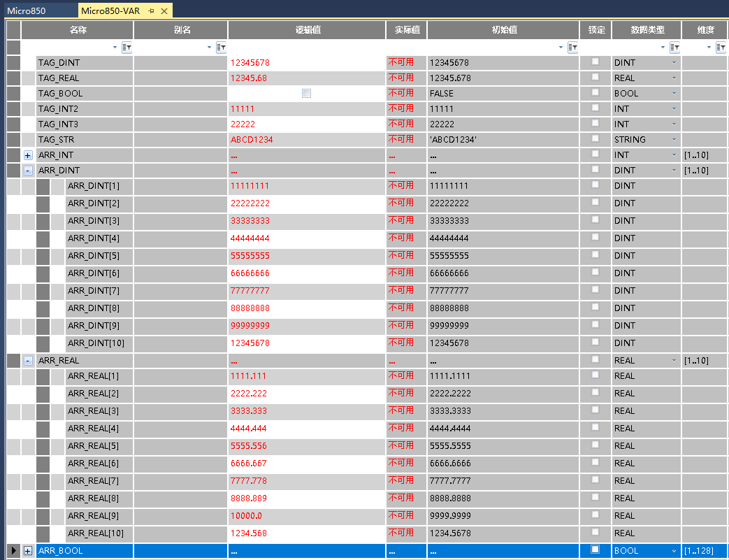Close the Micro850-VAR tab

pyautogui.click(x=164, y=11)
